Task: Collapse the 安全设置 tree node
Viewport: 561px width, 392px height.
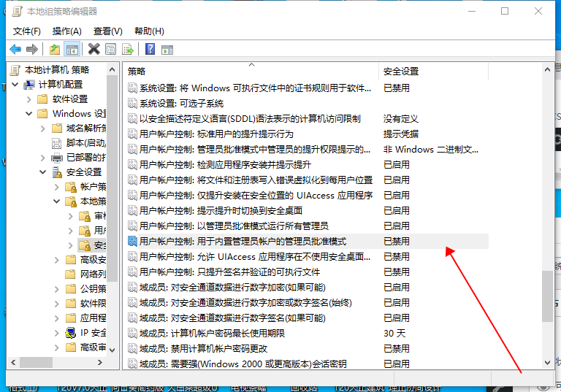Action: pos(43,172)
